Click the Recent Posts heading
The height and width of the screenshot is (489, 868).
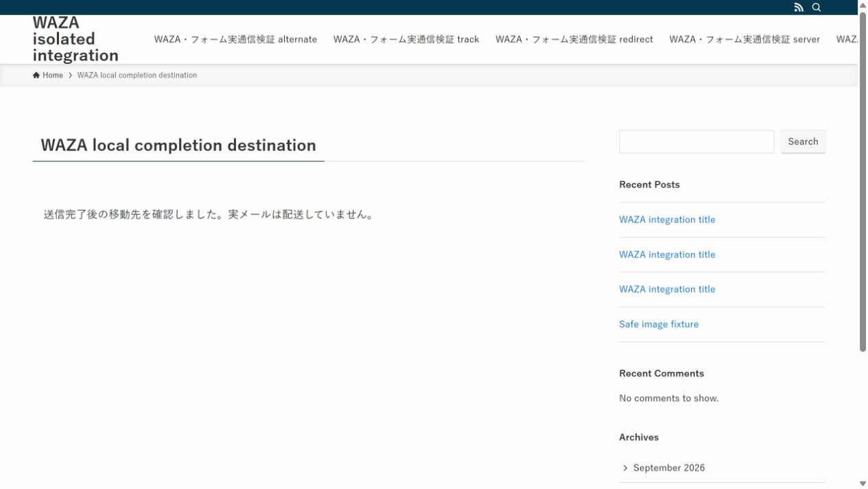[649, 185]
